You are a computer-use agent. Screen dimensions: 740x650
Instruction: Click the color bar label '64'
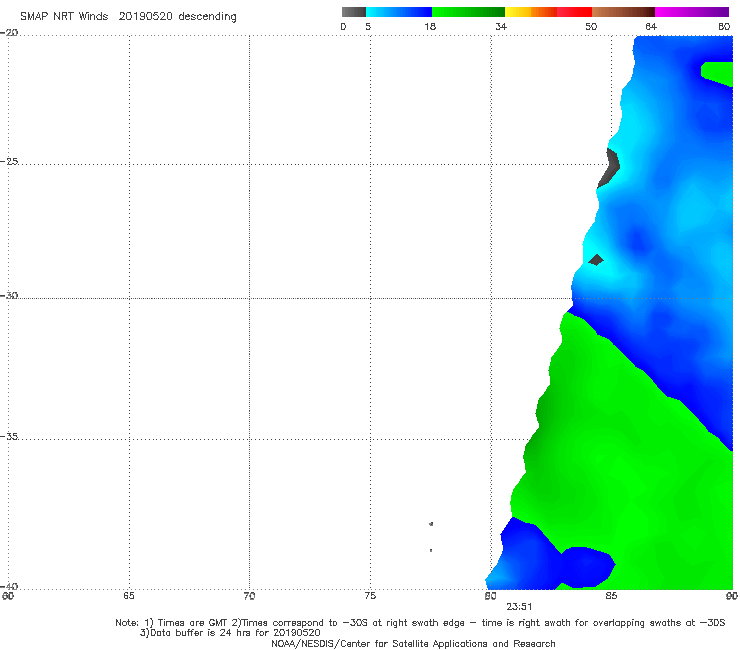(651, 26)
